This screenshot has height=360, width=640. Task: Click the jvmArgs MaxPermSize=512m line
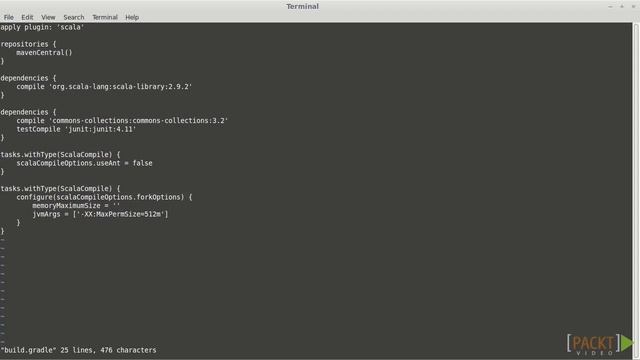[100, 214]
